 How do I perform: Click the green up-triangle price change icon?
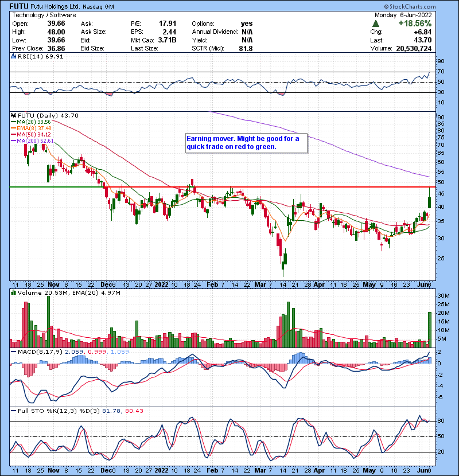click(x=376, y=24)
